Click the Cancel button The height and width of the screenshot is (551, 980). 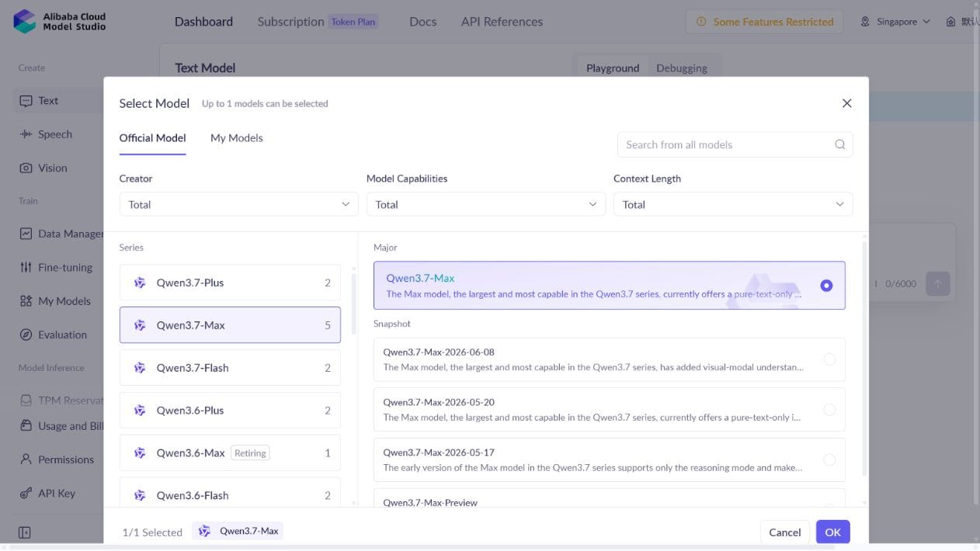point(784,532)
